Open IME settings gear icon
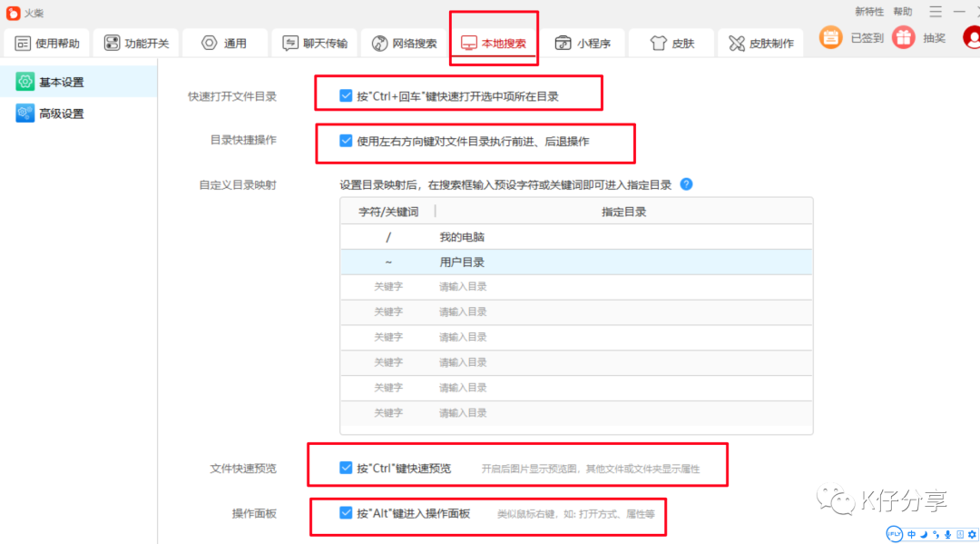This screenshot has height=544, width=980. pyautogui.click(x=972, y=535)
